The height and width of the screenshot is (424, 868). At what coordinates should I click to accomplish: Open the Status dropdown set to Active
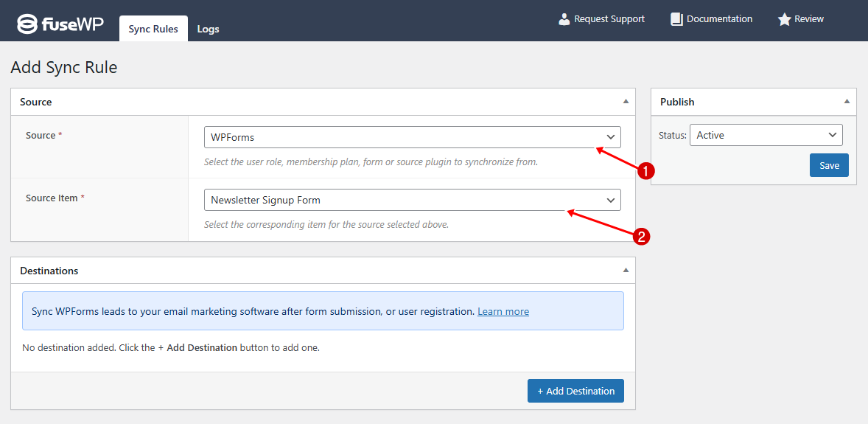point(766,135)
